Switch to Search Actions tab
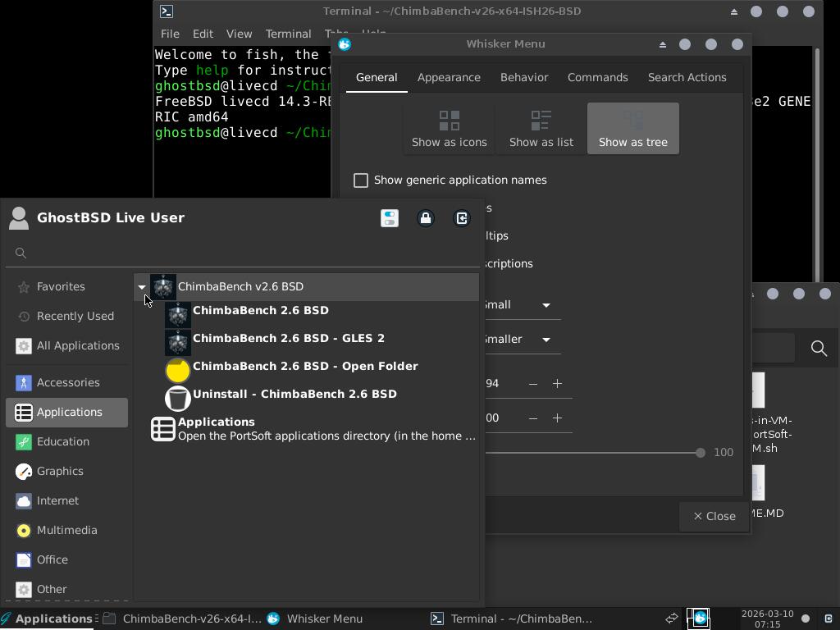840x630 pixels. click(687, 77)
